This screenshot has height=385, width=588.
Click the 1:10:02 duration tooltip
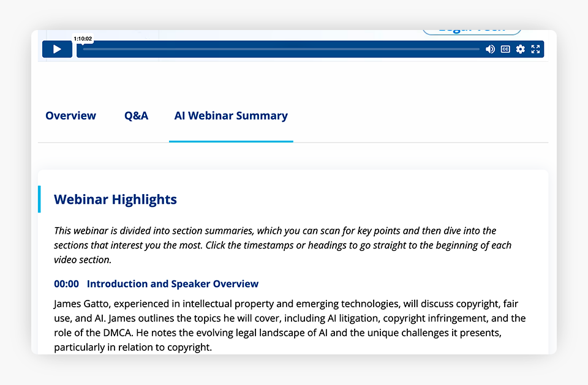pos(83,39)
